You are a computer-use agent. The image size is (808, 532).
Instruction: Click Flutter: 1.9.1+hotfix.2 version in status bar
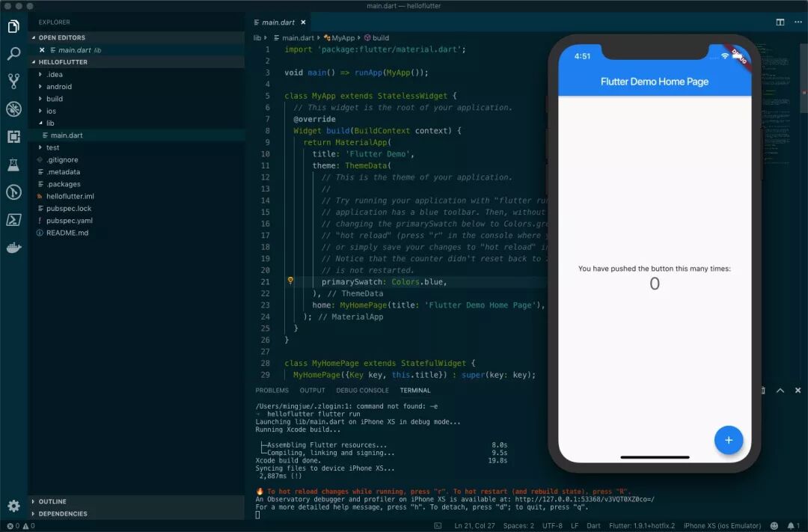click(642, 526)
